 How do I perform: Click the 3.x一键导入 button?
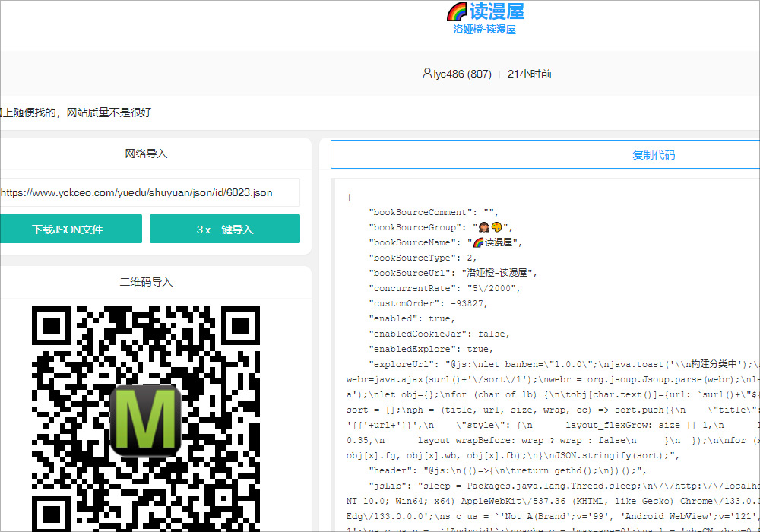point(225,229)
